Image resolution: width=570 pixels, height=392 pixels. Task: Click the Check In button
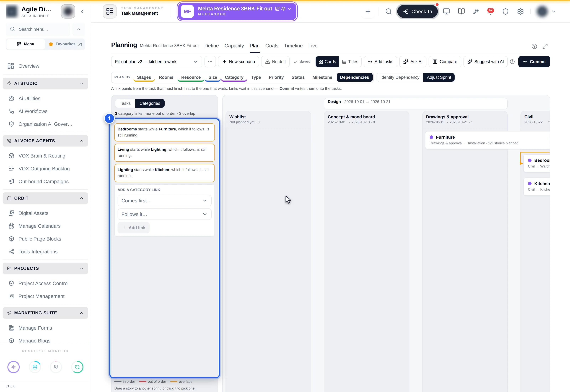[x=418, y=11]
